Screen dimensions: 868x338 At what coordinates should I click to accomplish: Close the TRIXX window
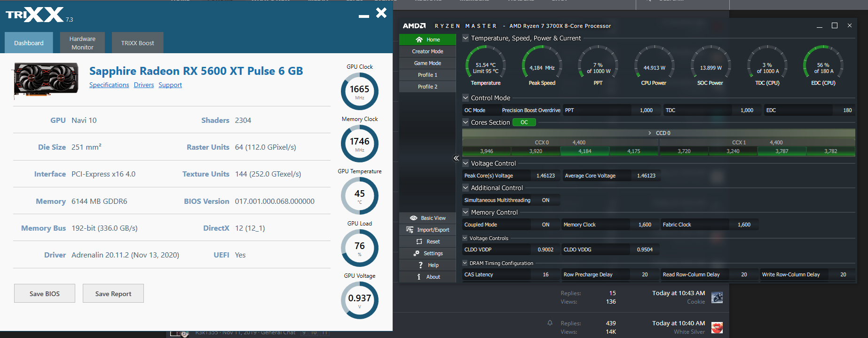click(381, 13)
